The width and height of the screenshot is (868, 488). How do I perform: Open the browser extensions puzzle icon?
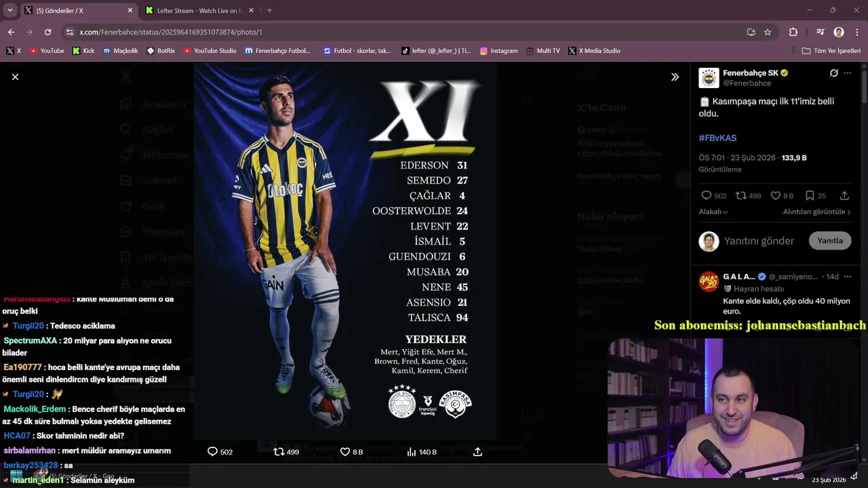point(793,32)
